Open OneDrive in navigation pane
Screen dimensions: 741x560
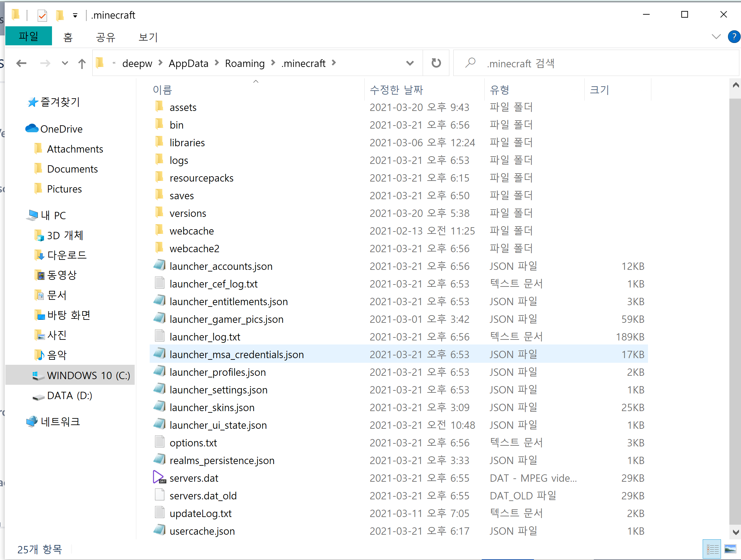pos(61,129)
